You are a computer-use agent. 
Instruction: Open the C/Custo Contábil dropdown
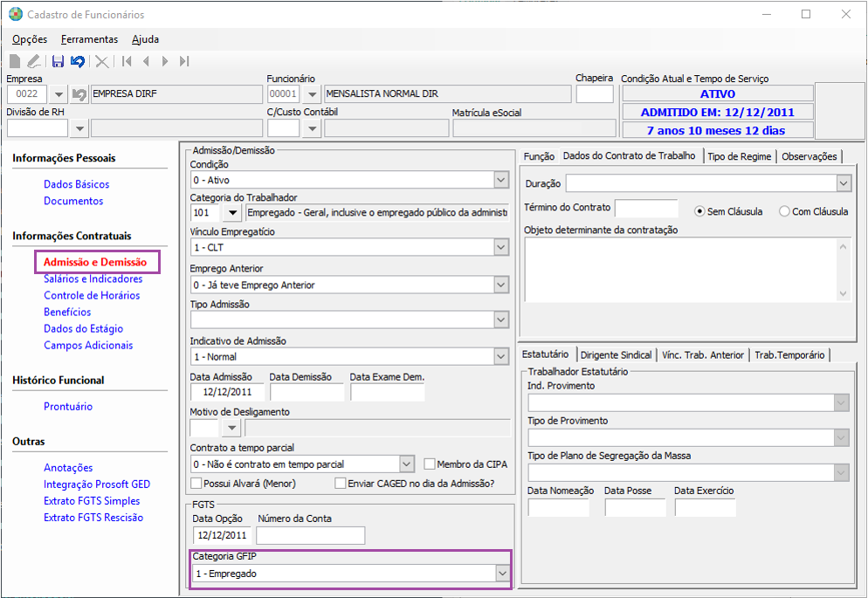[x=313, y=128]
